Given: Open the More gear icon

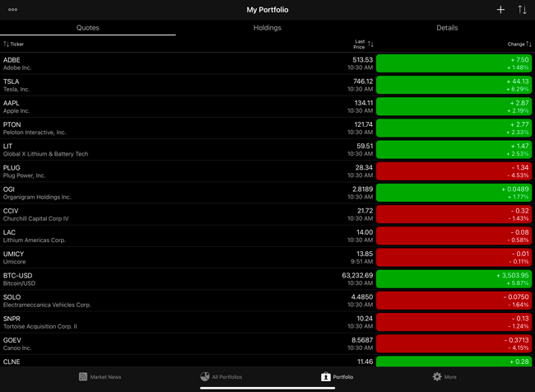Looking at the screenshot, I should 437,376.
